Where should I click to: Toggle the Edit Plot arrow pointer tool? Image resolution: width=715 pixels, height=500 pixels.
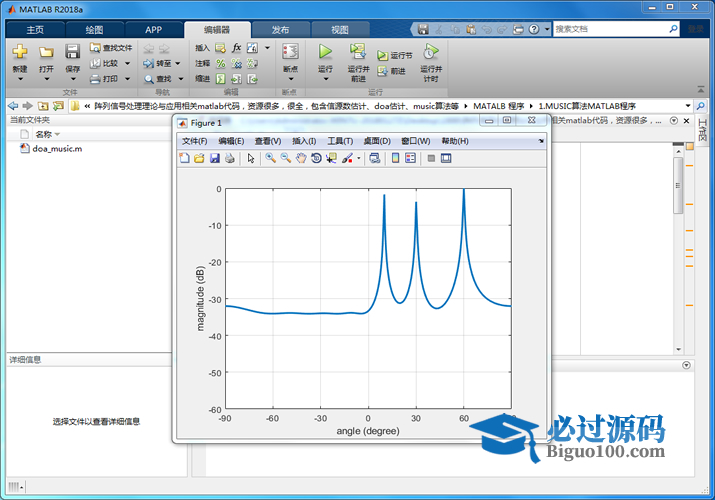pos(251,158)
